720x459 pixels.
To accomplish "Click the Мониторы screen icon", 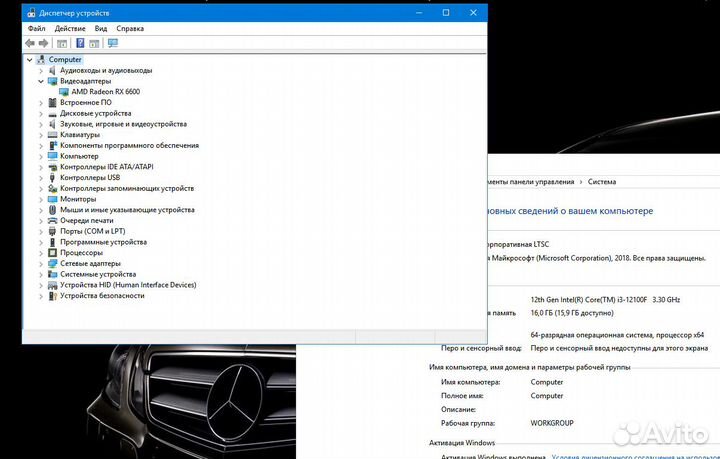I will coord(52,199).
